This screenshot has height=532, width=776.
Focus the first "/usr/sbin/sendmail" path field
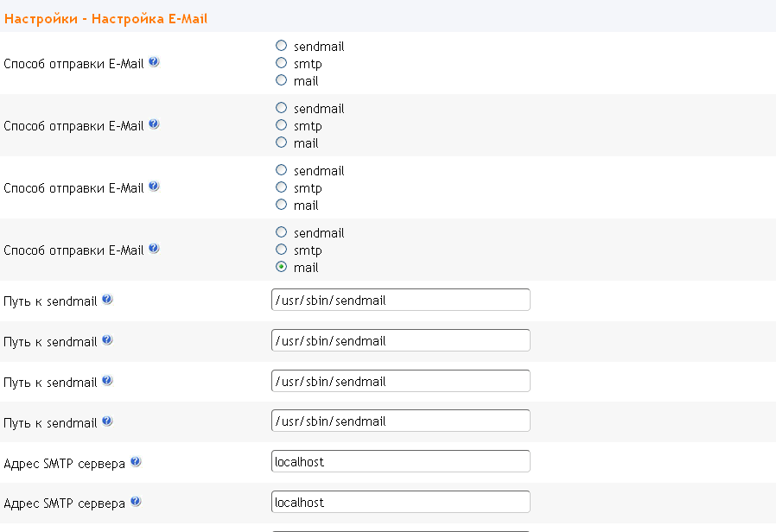[400, 300]
